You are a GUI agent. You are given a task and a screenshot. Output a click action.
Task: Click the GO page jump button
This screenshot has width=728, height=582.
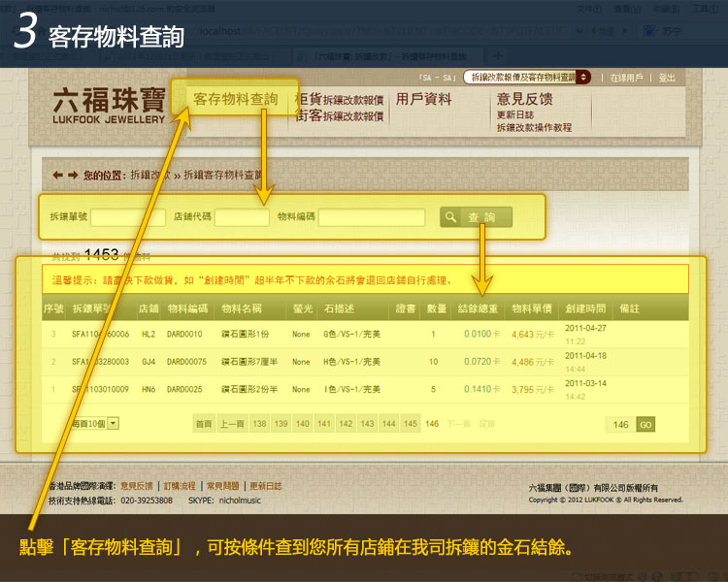coord(645,424)
